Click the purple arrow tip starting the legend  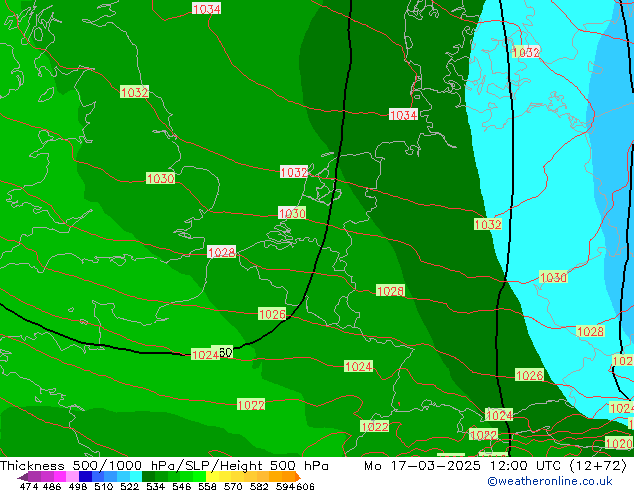click(23, 477)
